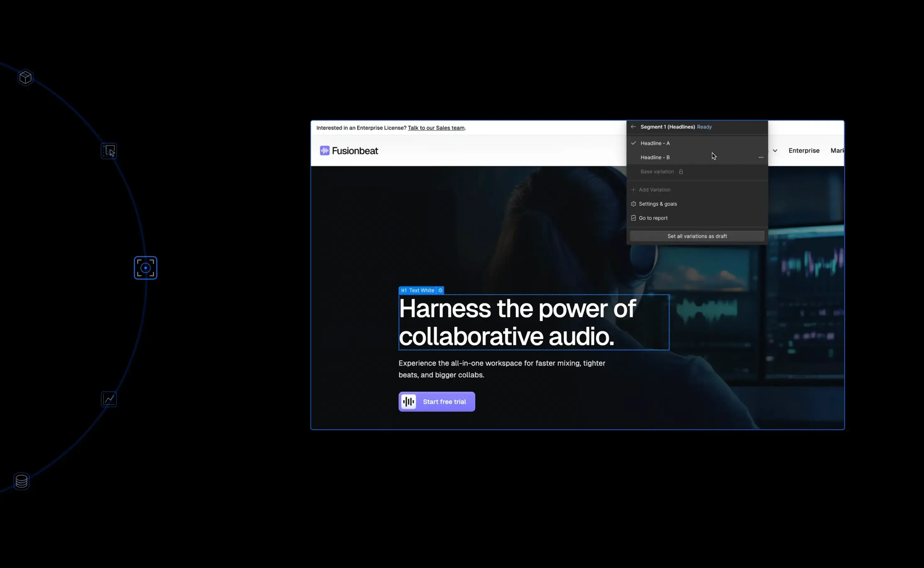
Task: Open the line chart analytics icon
Action: [x=109, y=399]
